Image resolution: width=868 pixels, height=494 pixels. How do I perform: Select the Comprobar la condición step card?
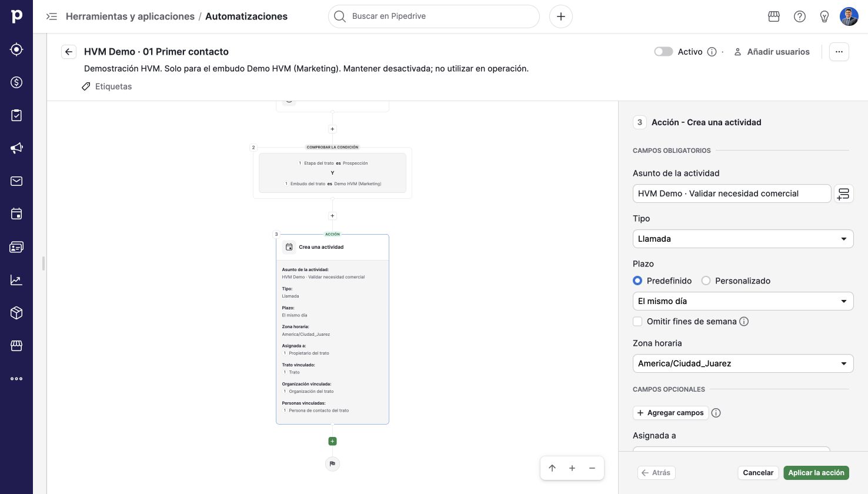[332, 173]
